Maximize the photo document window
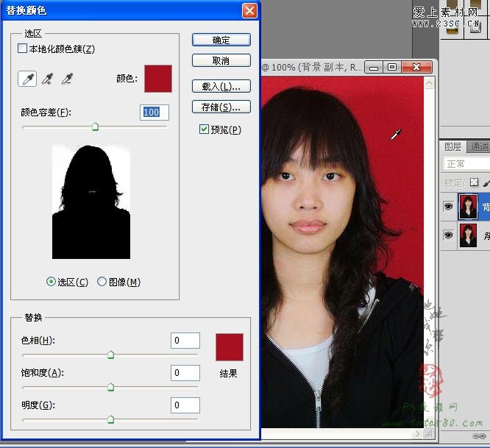Screen dimensions: 490x448 (x=392, y=67)
